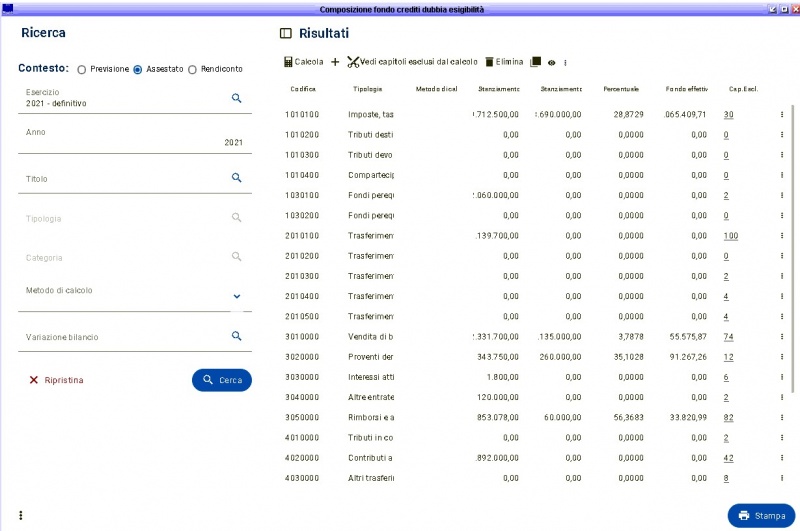Open the Titolo search lookup icon

236,178
